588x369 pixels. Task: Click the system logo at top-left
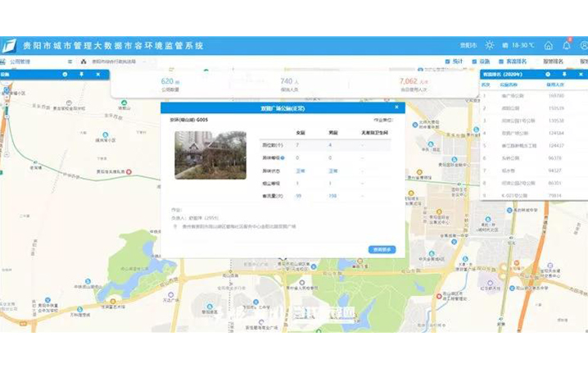pyautogui.click(x=9, y=46)
